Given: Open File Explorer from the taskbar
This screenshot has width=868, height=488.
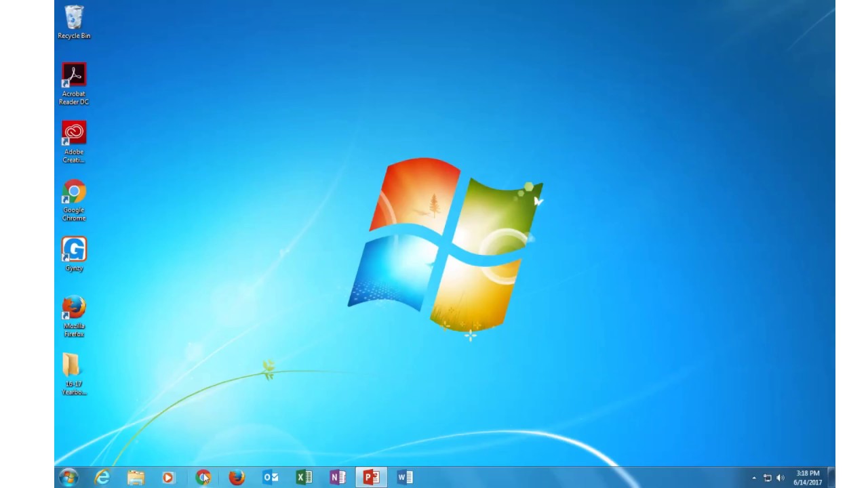Looking at the screenshot, I should click(136, 477).
